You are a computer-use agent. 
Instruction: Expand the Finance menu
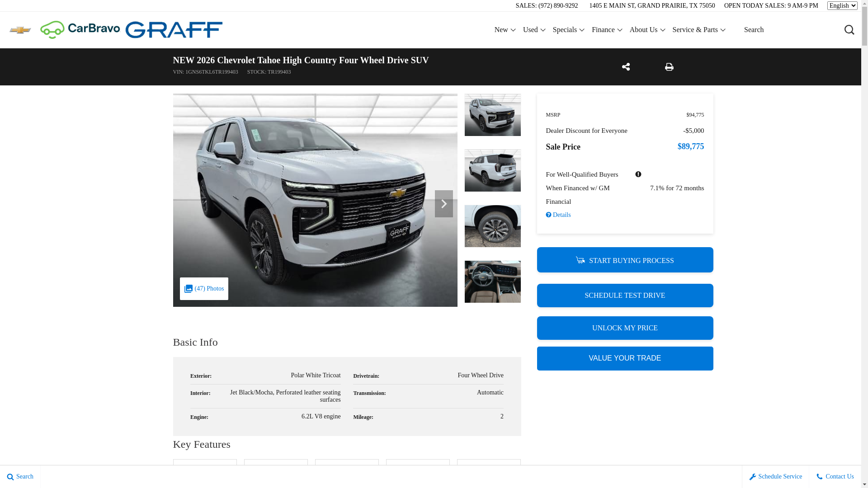(607, 30)
